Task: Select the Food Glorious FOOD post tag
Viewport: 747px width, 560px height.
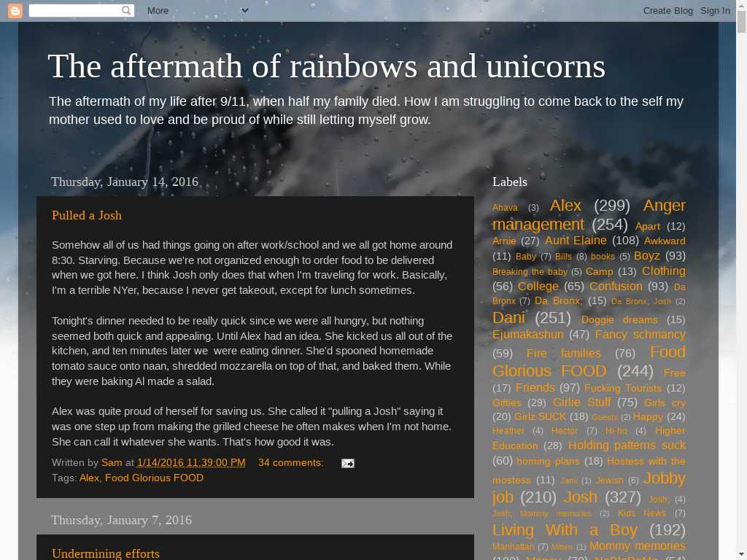Action: pos(154,478)
